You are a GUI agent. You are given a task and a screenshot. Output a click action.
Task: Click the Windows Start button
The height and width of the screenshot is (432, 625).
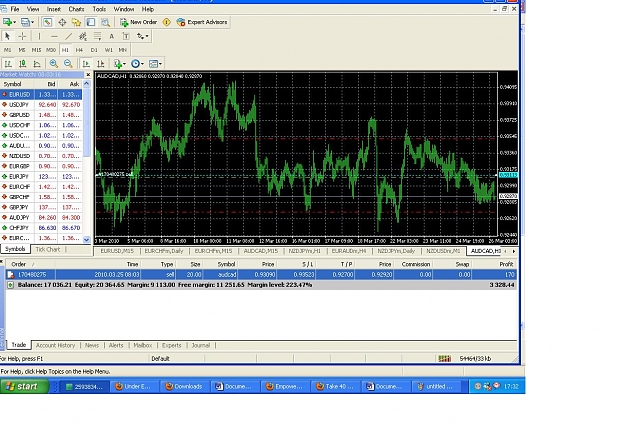point(24,386)
